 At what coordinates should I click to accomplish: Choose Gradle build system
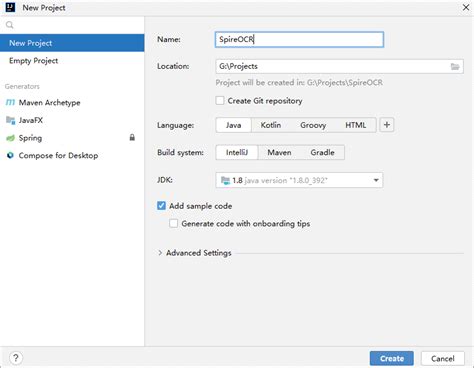(x=322, y=152)
